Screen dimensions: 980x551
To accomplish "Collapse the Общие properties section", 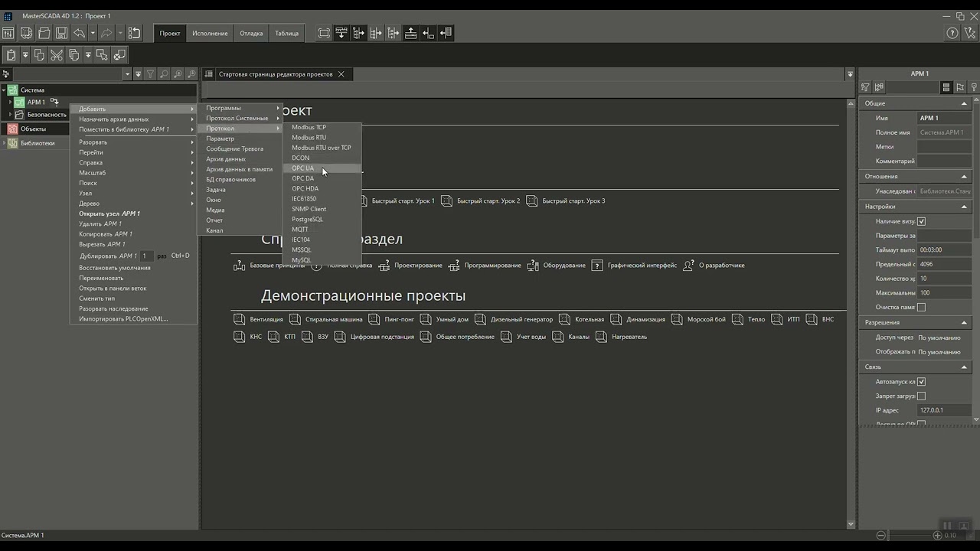I will coord(965,103).
